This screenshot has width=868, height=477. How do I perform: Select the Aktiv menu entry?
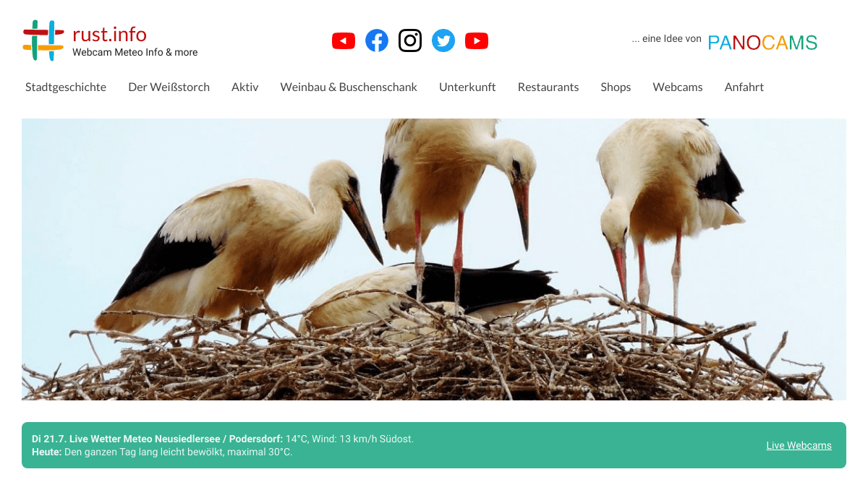click(245, 87)
